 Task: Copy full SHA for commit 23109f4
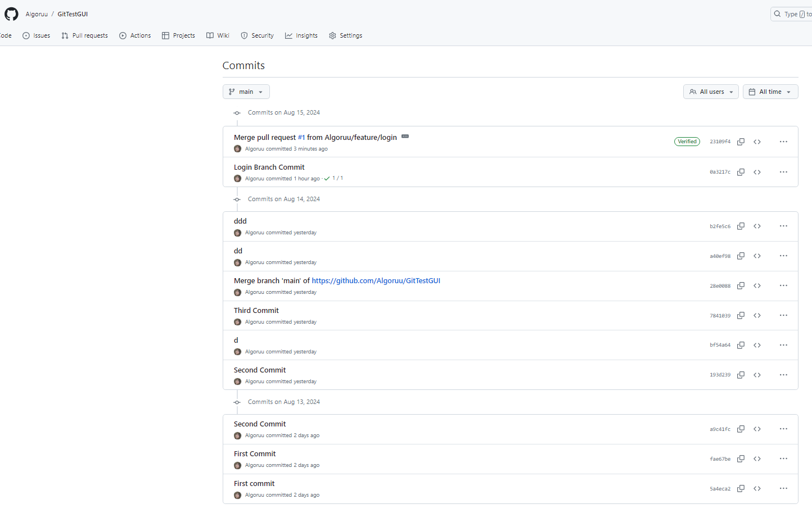coord(741,142)
